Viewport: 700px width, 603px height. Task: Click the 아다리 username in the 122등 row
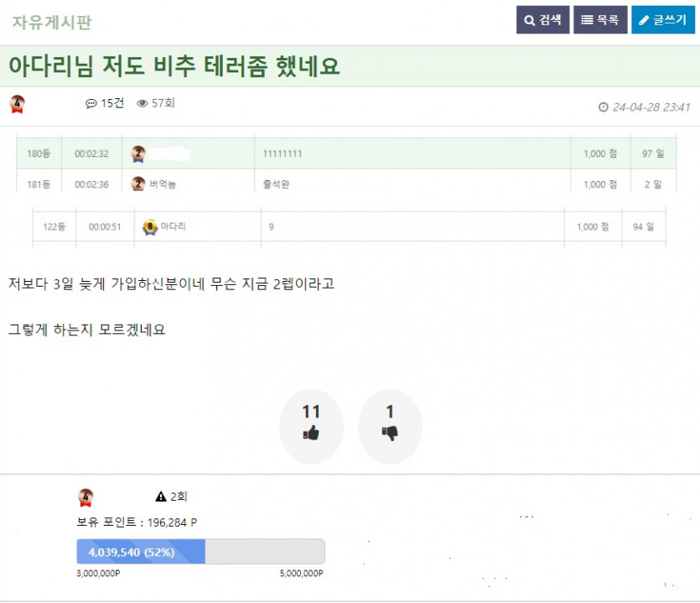(173, 226)
